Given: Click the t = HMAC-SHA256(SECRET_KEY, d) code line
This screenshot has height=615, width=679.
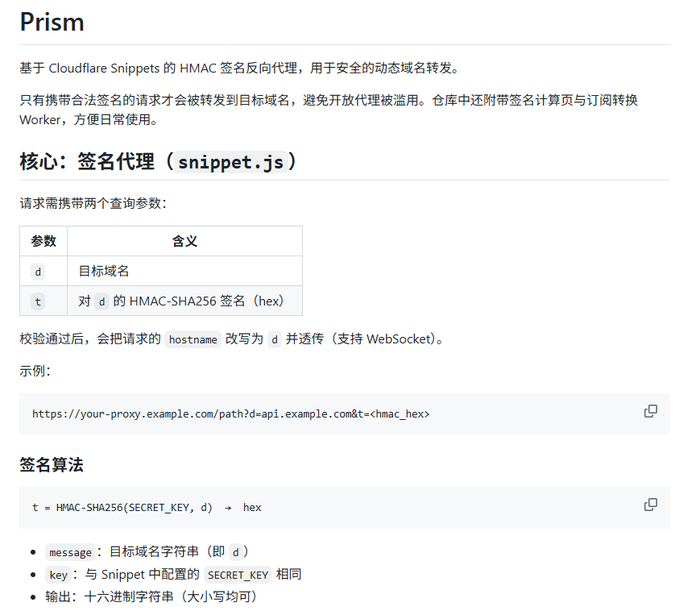Looking at the screenshot, I should pyautogui.click(x=147, y=508).
